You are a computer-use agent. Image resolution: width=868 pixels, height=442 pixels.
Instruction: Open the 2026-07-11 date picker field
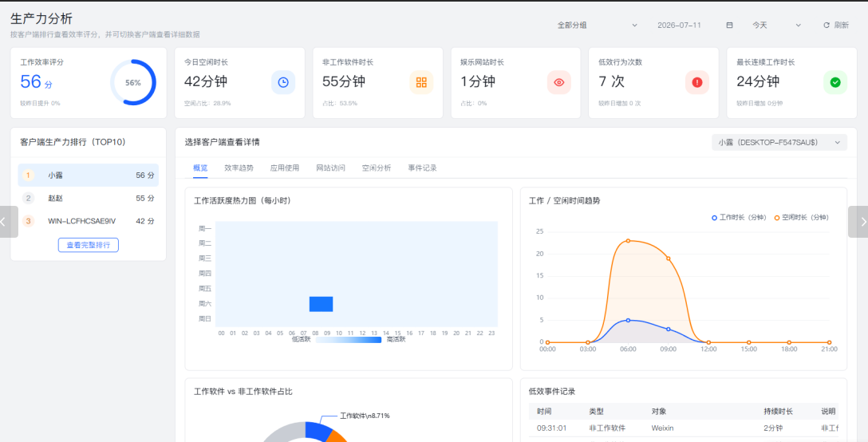[x=695, y=25]
